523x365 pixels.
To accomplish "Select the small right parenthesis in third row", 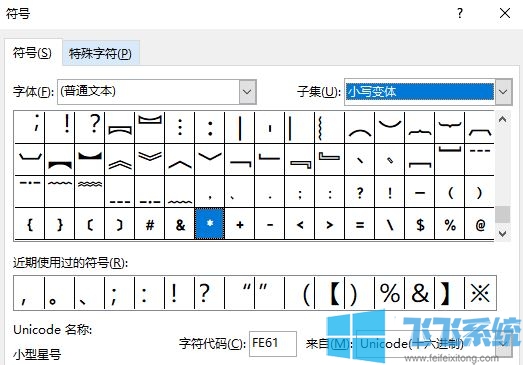I will click(479, 192).
